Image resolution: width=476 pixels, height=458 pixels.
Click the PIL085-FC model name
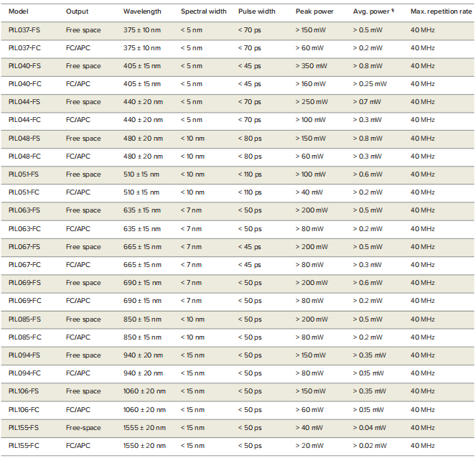click(24, 337)
